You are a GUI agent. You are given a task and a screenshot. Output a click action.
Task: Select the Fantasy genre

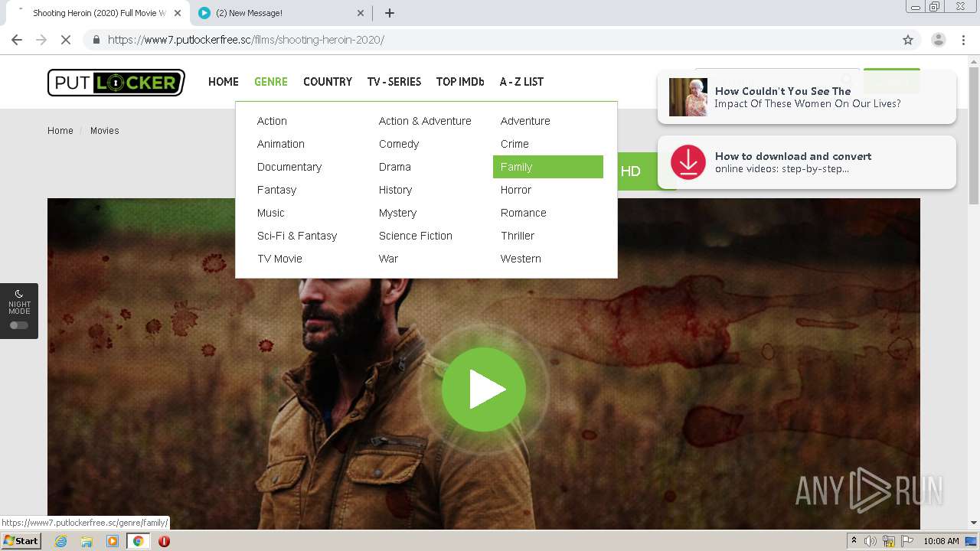point(276,190)
